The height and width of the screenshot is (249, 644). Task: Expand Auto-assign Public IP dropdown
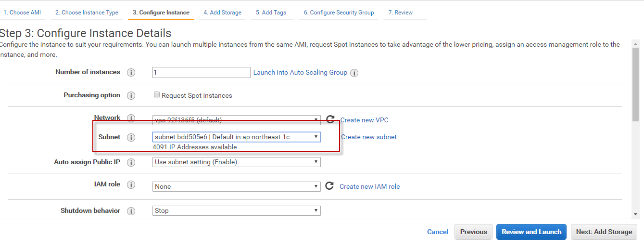[x=236, y=162]
